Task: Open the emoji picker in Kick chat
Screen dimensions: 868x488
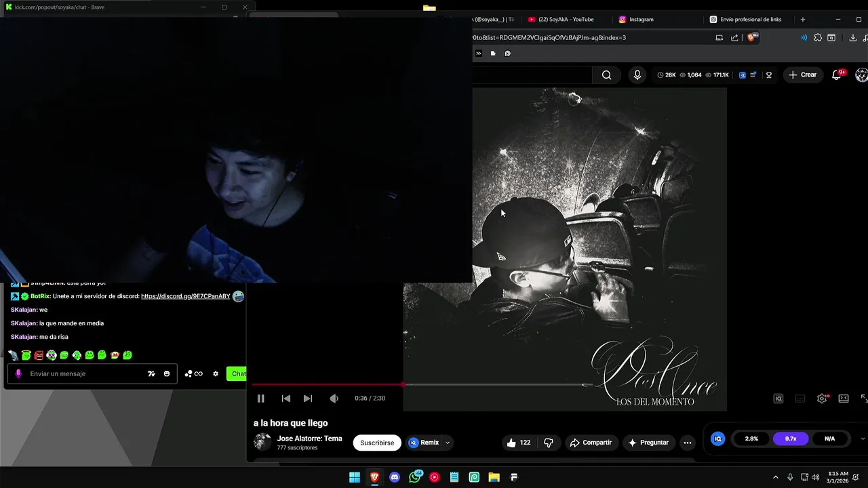Action: tap(167, 373)
